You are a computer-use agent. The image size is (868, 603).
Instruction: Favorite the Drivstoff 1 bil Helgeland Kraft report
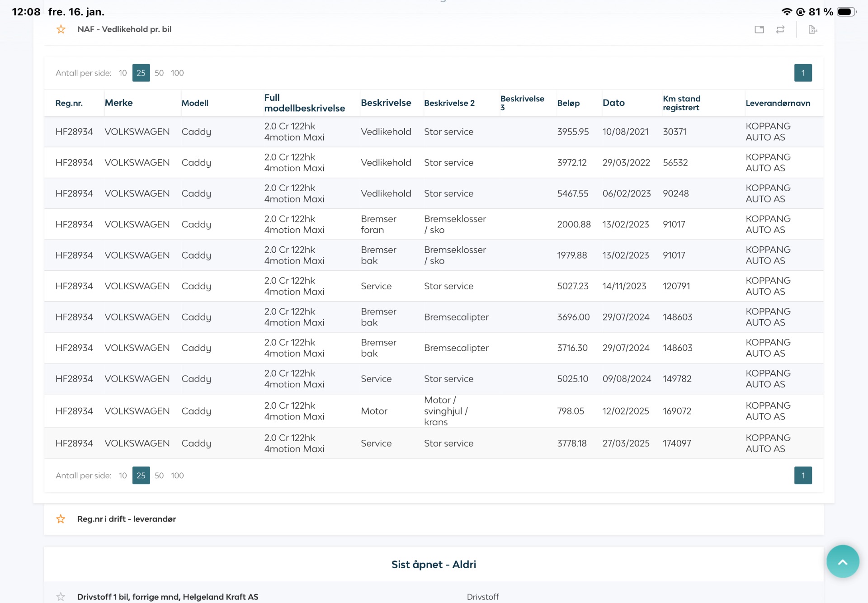click(x=61, y=597)
